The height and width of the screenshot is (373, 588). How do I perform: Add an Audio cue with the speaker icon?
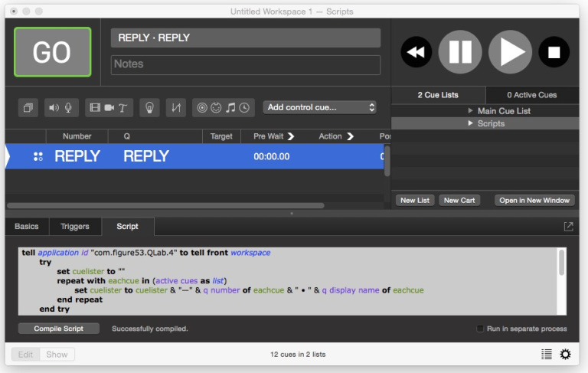(x=54, y=108)
